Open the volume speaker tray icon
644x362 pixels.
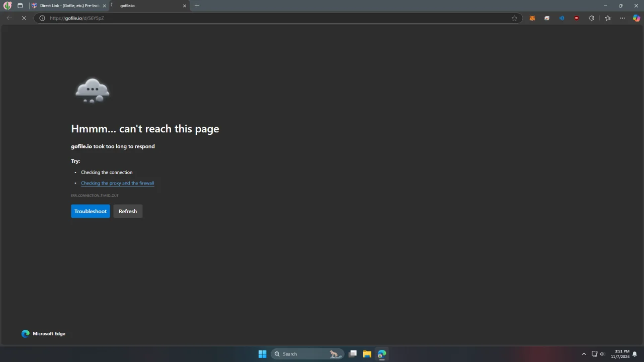coord(602,354)
